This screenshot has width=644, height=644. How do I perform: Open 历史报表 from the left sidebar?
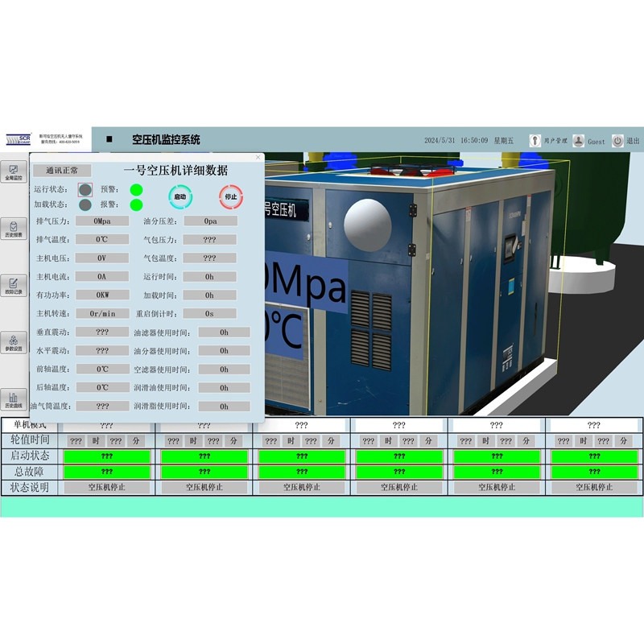[13, 229]
